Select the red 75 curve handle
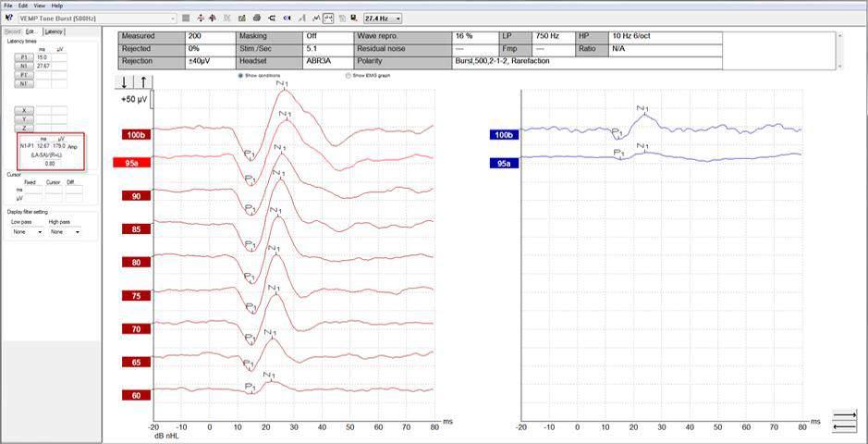 click(137, 296)
